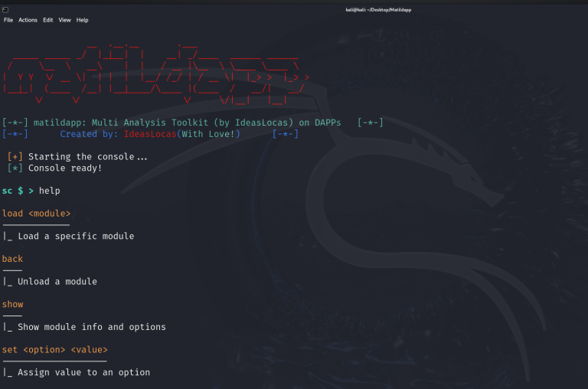
Task: Click the '(With Love!)' text
Action: click(208, 134)
